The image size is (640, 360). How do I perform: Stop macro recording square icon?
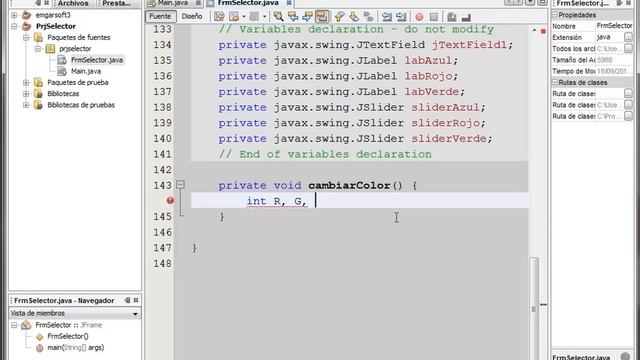tap(433, 17)
